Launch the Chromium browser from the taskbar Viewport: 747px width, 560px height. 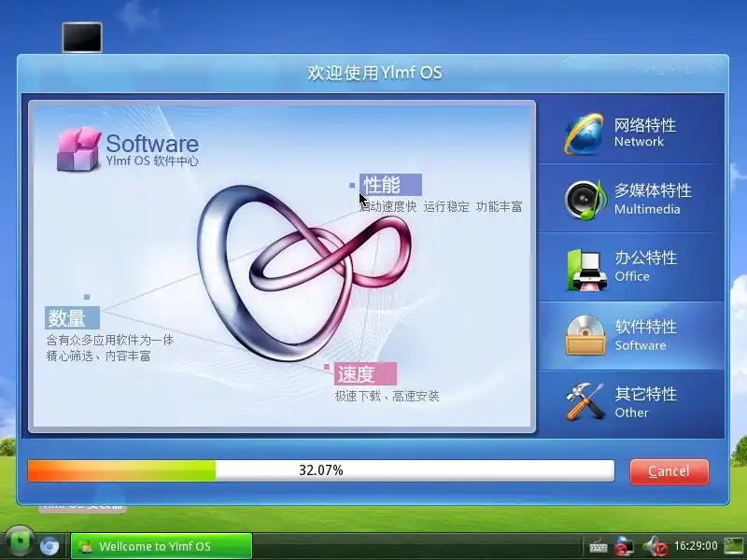pyautogui.click(x=49, y=546)
